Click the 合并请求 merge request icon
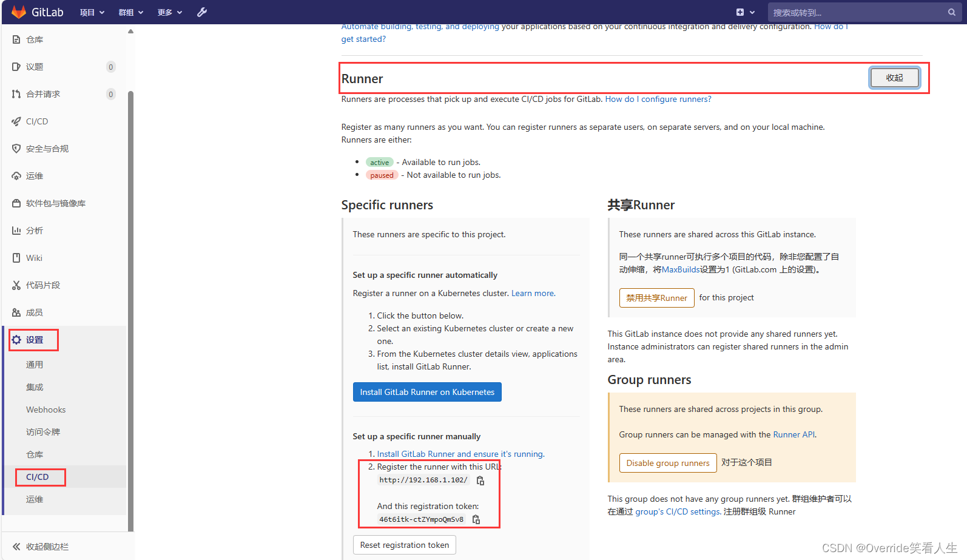This screenshot has width=967, height=560. pyautogui.click(x=16, y=94)
